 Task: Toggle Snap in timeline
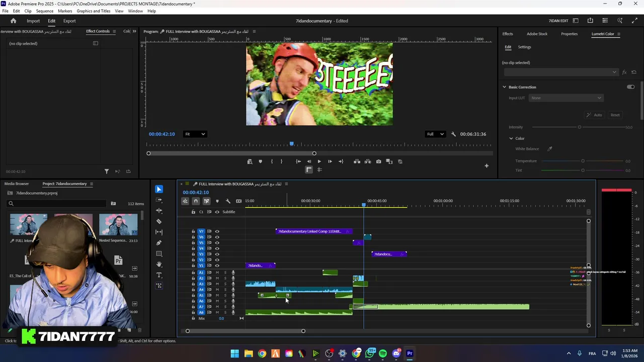196,201
